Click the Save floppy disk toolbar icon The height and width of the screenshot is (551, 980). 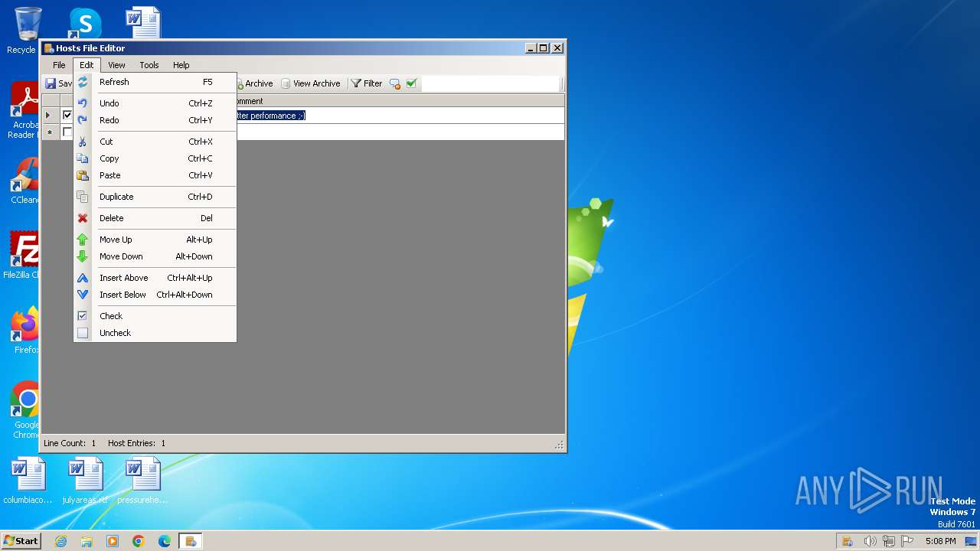click(x=51, y=83)
